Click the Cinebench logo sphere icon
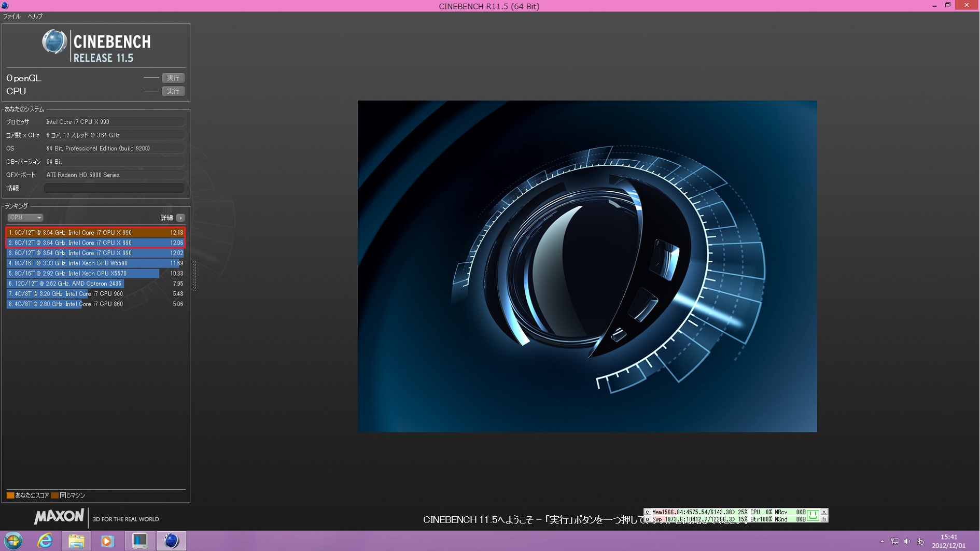 54,42
